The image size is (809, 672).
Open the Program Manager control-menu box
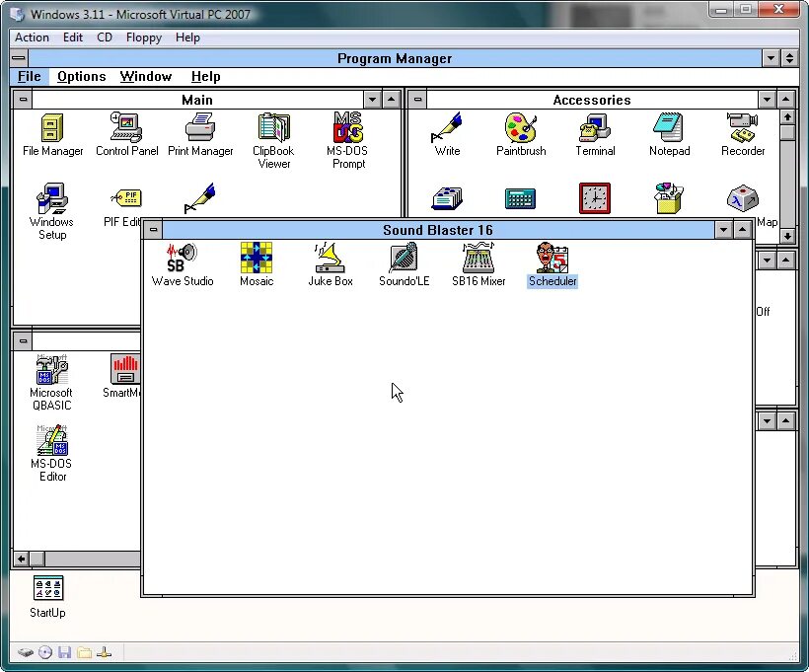pos(20,58)
